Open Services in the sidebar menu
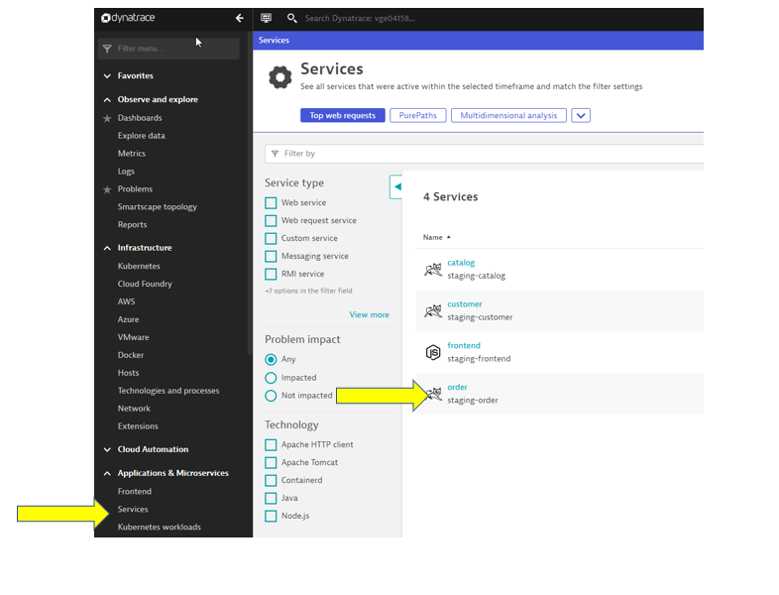Viewport: 779px width, 595px height. pos(133,509)
